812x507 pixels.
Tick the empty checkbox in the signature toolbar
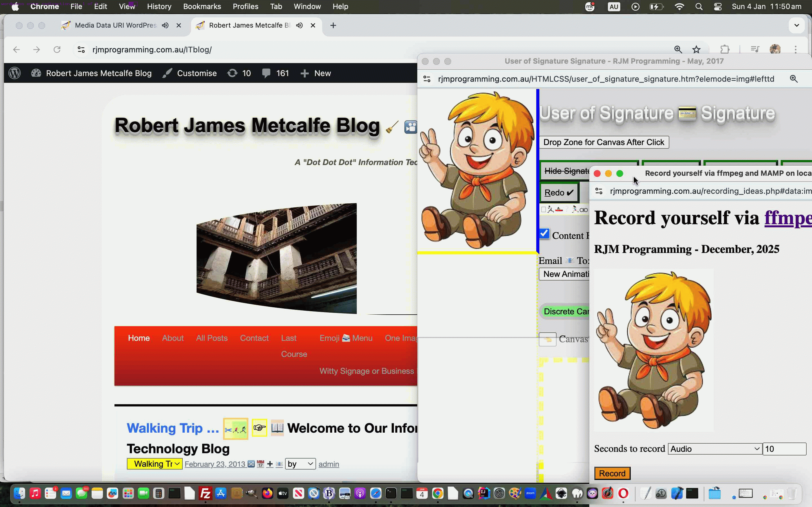pos(544,210)
